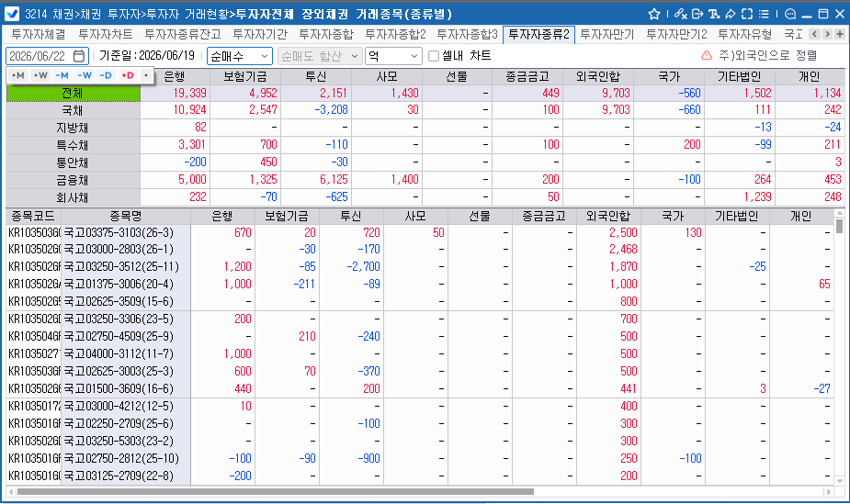Image resolution: width=850 pixels, height=504 pixels.
Task: Click the orange warning triangle icon
Action: pos(707,55)
